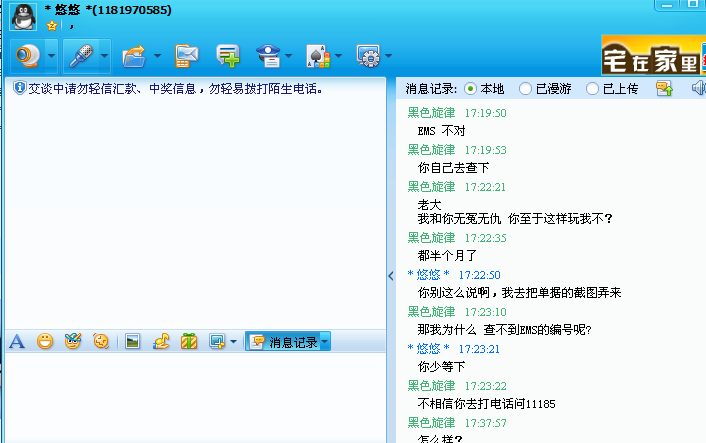The image size is (706, 443).
Task: Click the speaker sound icon
Action: (699, 88)
